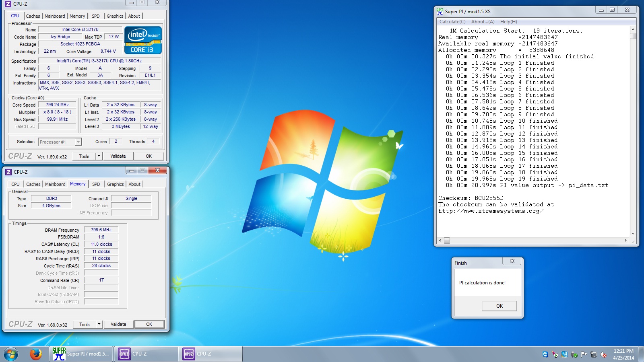Click the CAS# Latency 11.0 clocks value

pos(101,244)
